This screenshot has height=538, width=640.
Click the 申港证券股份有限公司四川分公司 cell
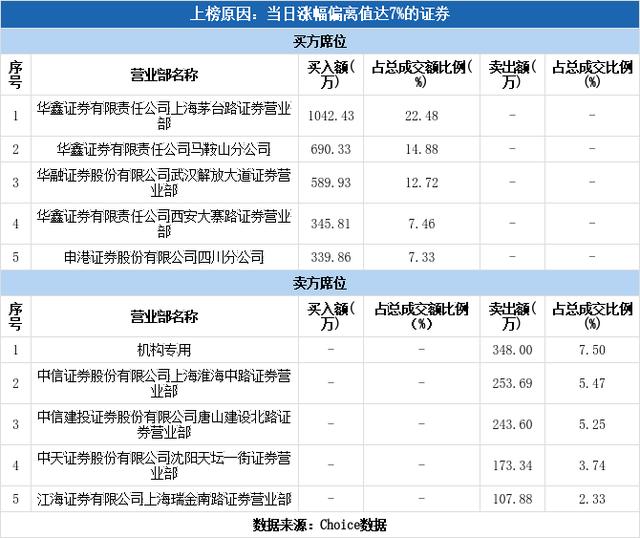click(x=164, y=257)
